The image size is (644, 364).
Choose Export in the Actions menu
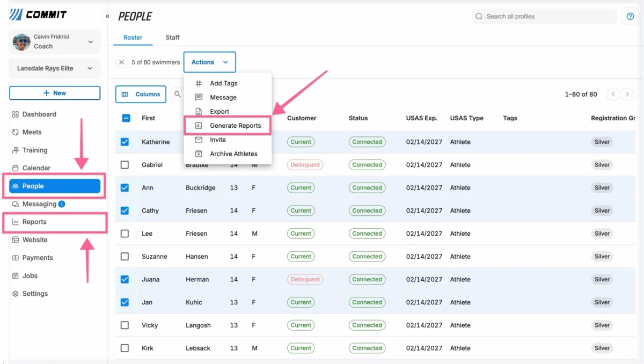pos(228,112)
